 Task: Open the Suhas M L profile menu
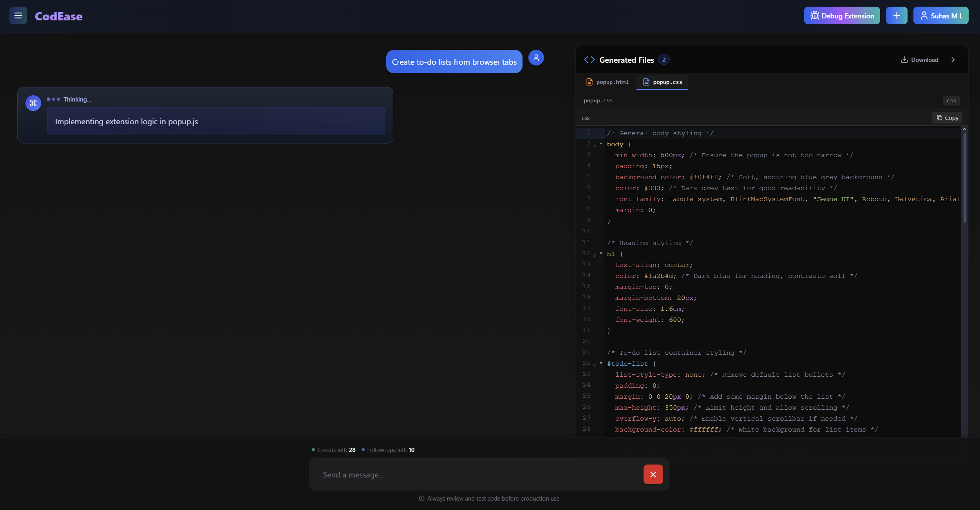coord(940,16)
